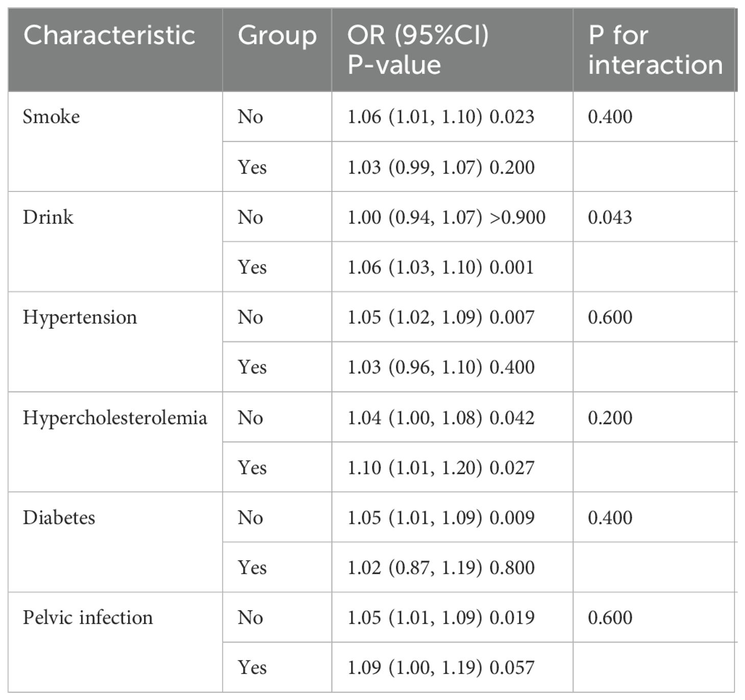Image resolution: width=745 pixels, height=700 pixels.
Task: Click Hypercholesterolemia interaction value 0.200
Action: [x=610, y=418]
